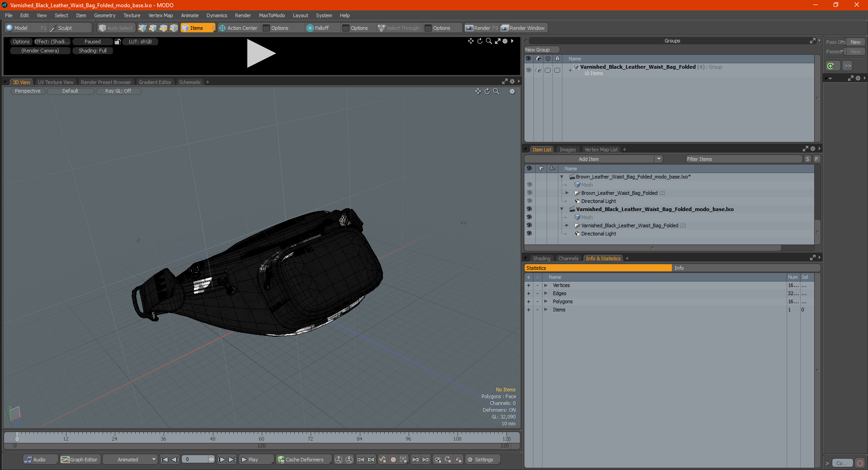Expand Vertices statistics row

pos(546,285)
